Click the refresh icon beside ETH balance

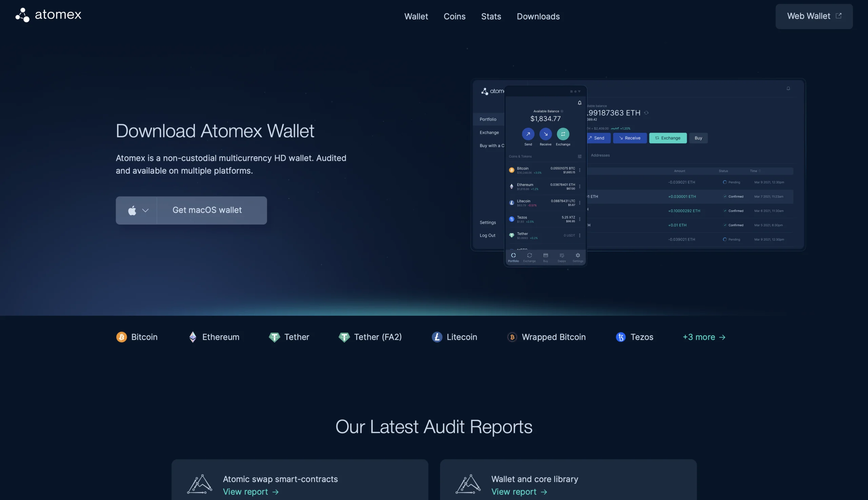tap(646, 113)
